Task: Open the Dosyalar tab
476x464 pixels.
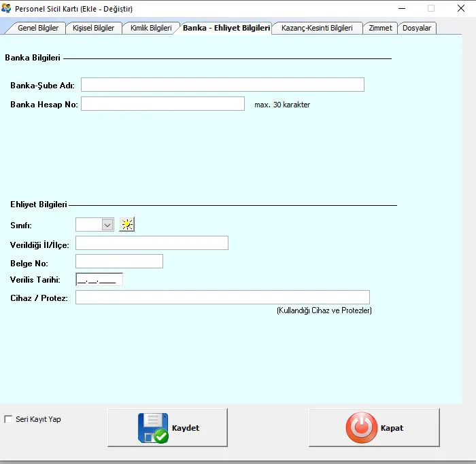Action: (417, 28)
